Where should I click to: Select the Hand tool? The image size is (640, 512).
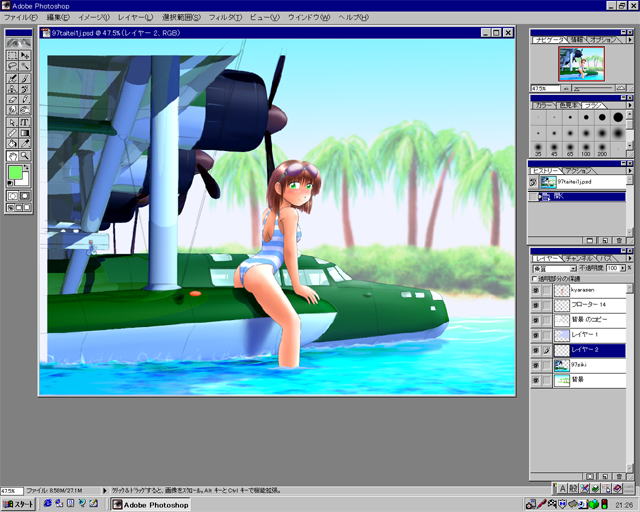13,156
